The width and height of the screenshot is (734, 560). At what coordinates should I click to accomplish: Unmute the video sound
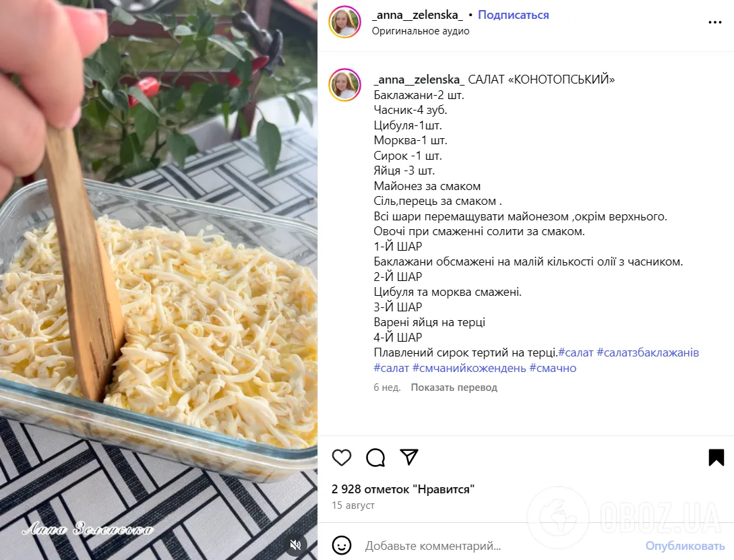pos(295,544)
